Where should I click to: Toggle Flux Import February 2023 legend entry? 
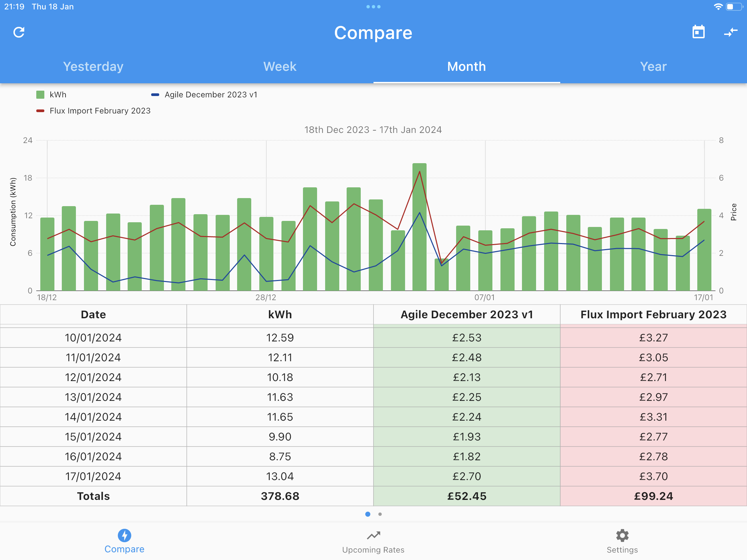[x=93, y=111]
